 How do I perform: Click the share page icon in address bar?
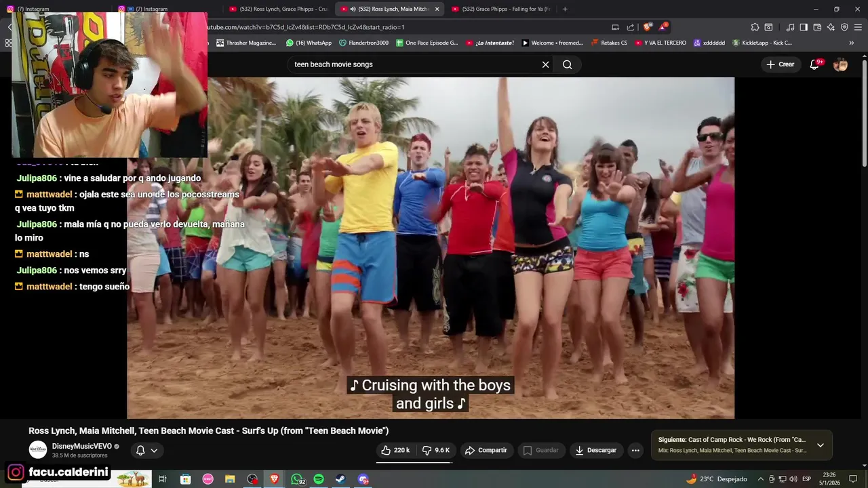[631, 27]
